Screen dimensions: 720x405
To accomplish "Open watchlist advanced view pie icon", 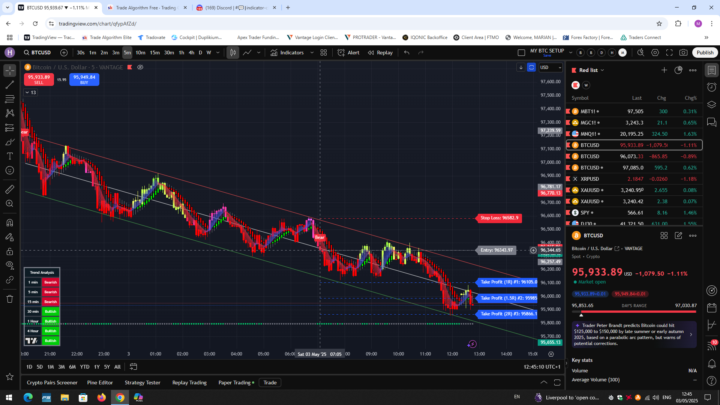I will (678, 70).
